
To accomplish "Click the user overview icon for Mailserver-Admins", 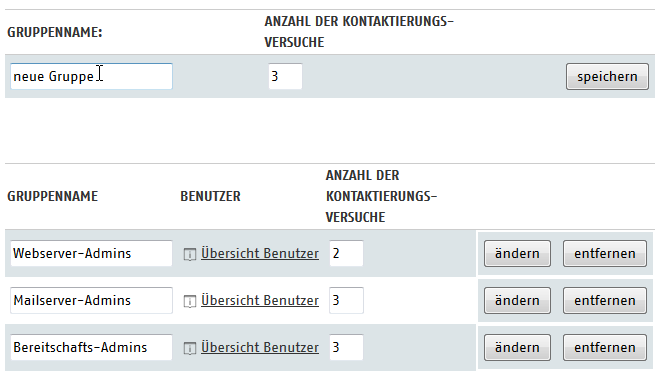I will pos(190,301).
